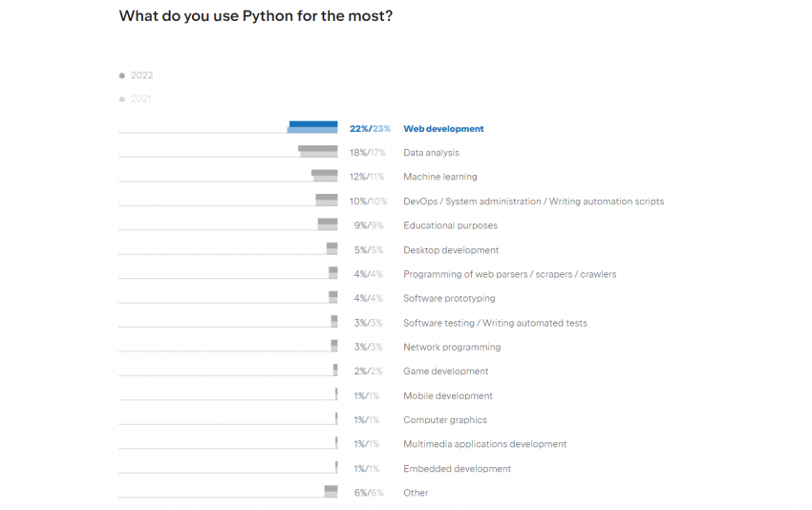Viewport: 812px width, 510px height.
Task: Click the Desktop development bar
Action: 331,249
